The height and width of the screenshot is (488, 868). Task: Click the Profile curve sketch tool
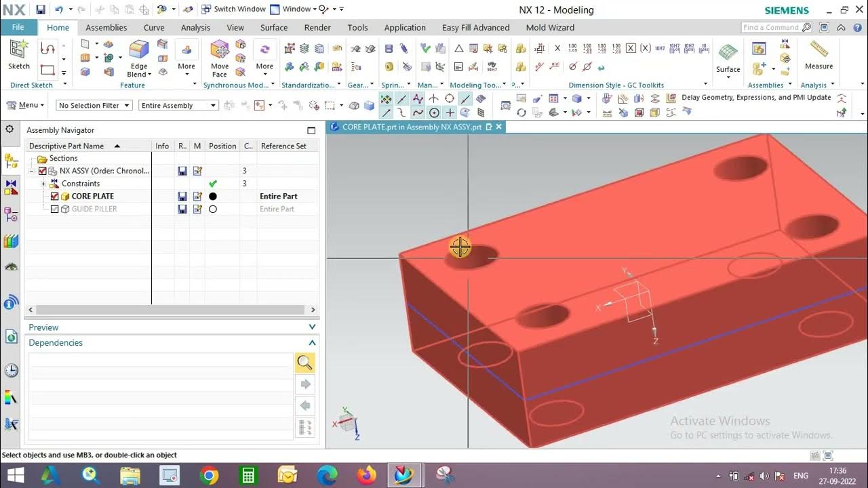47,49
